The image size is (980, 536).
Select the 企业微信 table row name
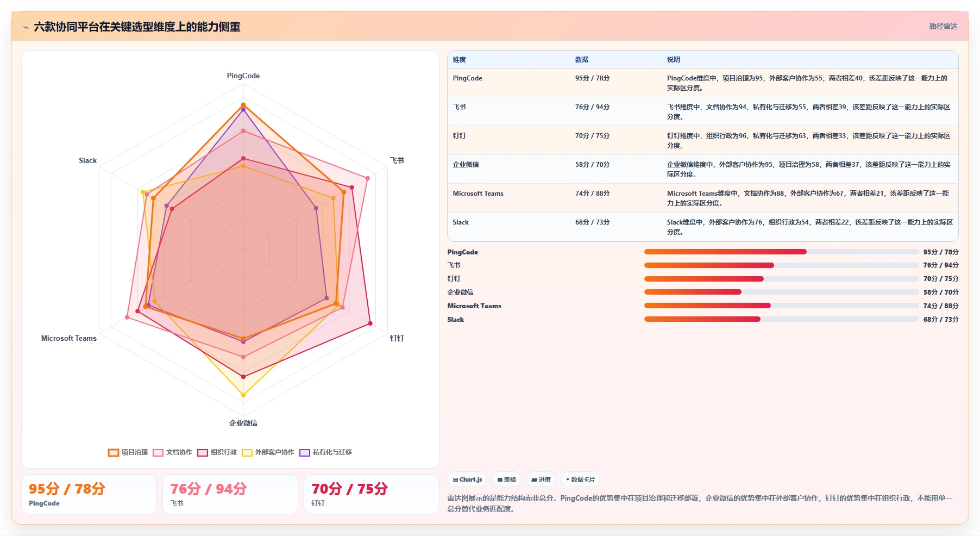[x=466, y=165]
